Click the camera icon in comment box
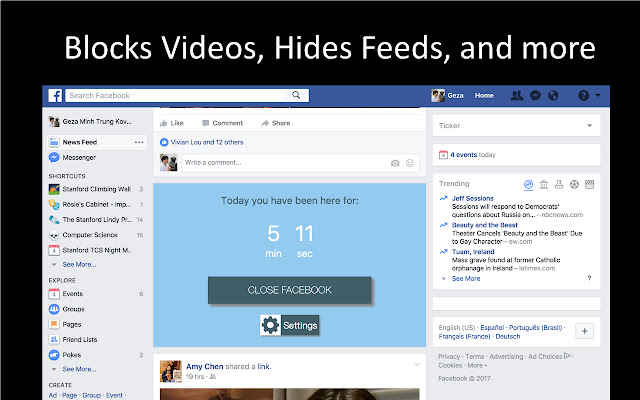 (x=395, y=162)
